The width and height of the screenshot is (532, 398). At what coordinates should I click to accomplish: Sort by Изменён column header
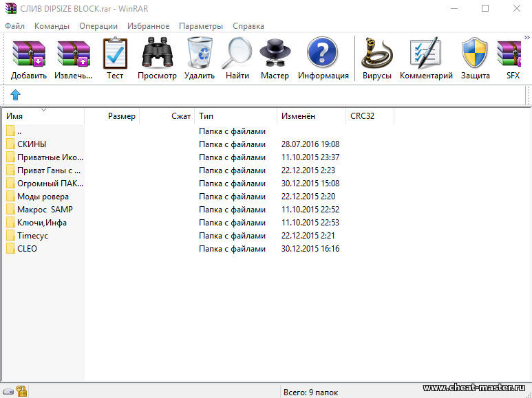coord(310,116)
